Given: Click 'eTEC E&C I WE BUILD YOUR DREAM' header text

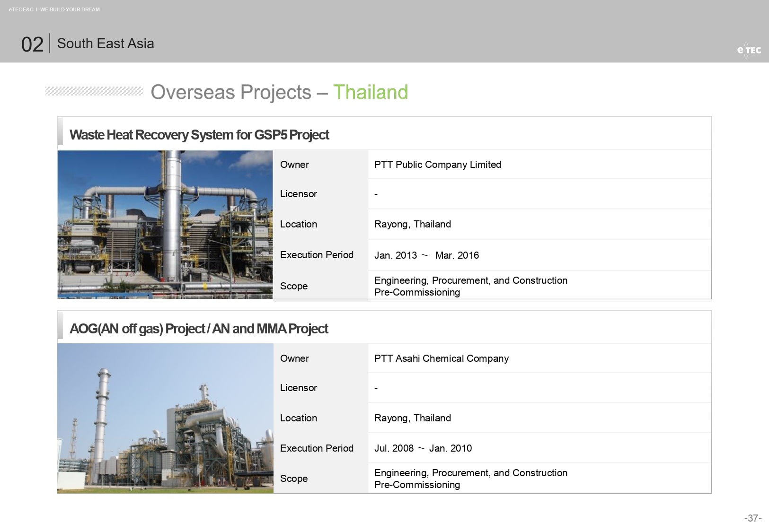Looking at the screenshot, I should click(54, 9).
